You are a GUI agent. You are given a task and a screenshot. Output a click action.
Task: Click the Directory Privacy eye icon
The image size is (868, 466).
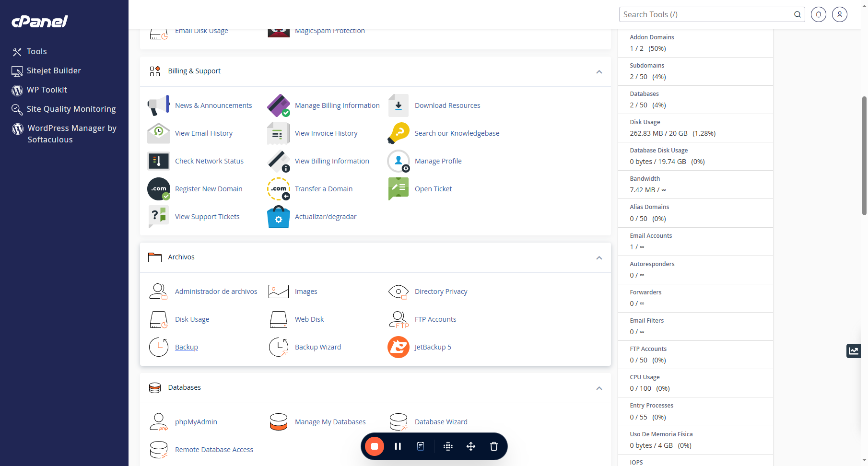399,291
